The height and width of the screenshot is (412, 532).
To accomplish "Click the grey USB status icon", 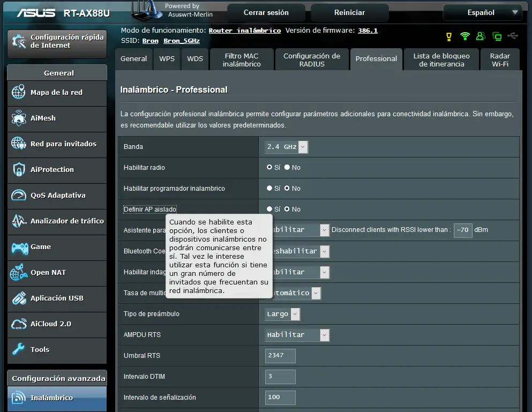I will [x=513, y=36].
